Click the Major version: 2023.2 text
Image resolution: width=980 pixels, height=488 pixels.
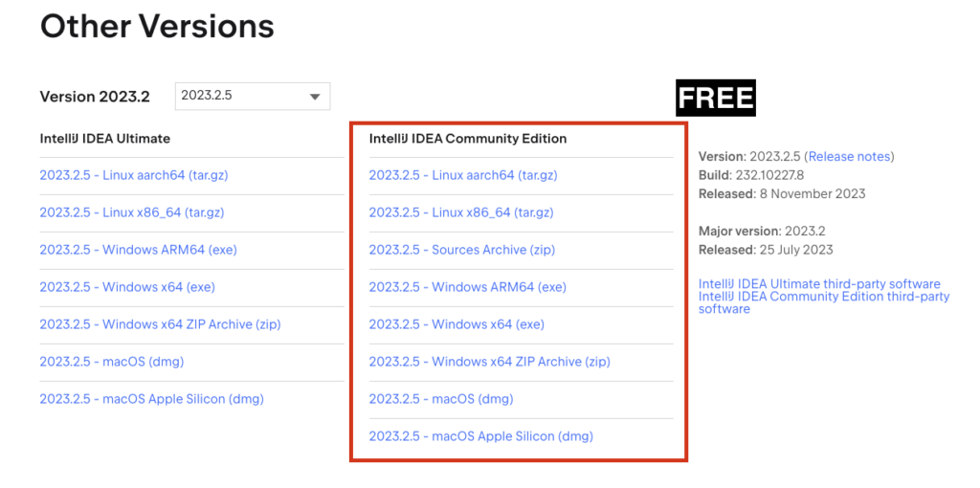(761, 232)
